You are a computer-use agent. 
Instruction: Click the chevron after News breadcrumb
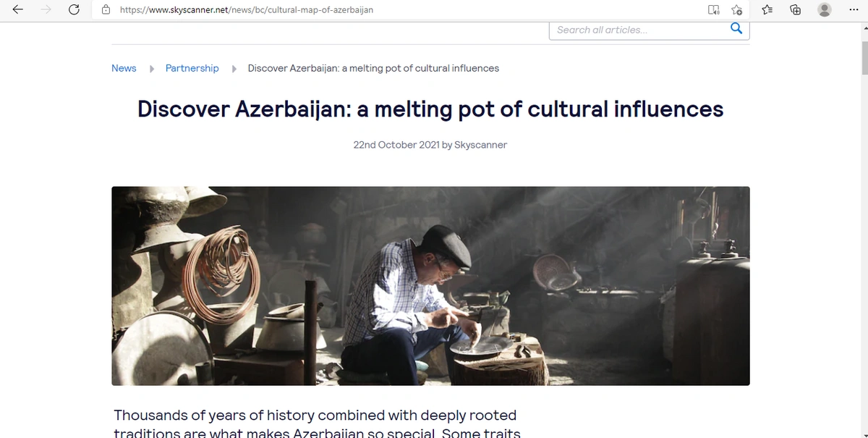(151, 69)
